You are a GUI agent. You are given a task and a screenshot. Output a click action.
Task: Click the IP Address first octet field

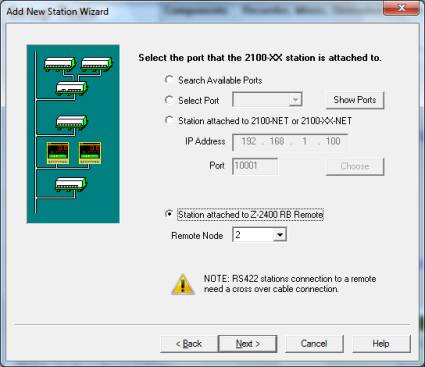[248, 141]
